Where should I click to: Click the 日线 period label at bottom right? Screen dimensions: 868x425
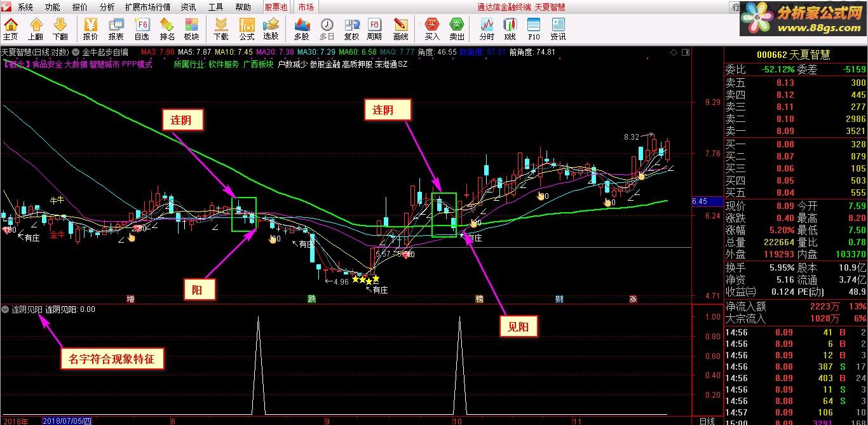(x=707, y=421)
